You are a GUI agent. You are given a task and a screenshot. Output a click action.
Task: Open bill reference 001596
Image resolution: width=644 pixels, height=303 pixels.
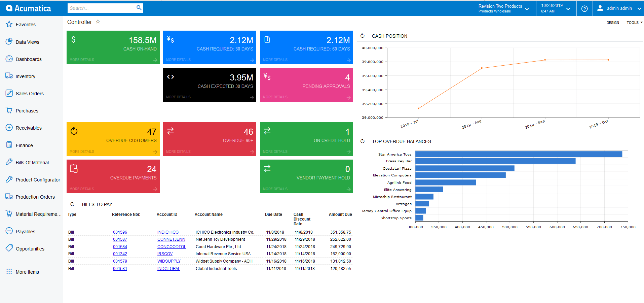click(x=120, y=232)
